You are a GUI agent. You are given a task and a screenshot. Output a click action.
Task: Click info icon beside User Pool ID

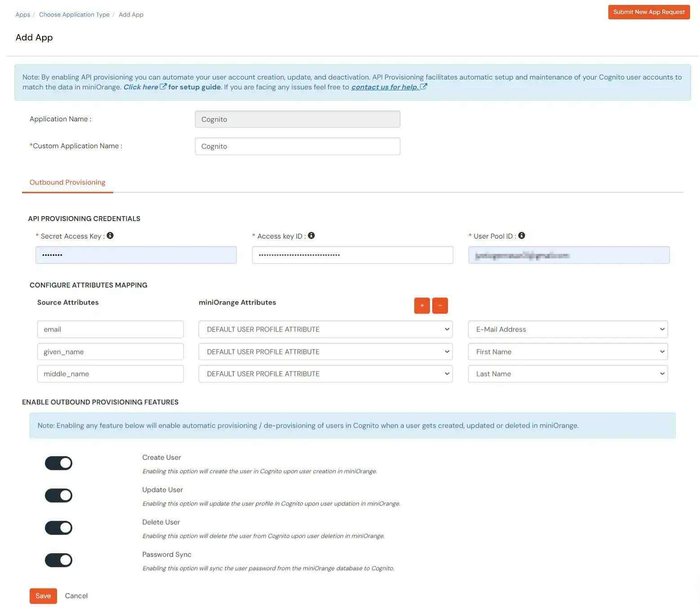point(522,235)
